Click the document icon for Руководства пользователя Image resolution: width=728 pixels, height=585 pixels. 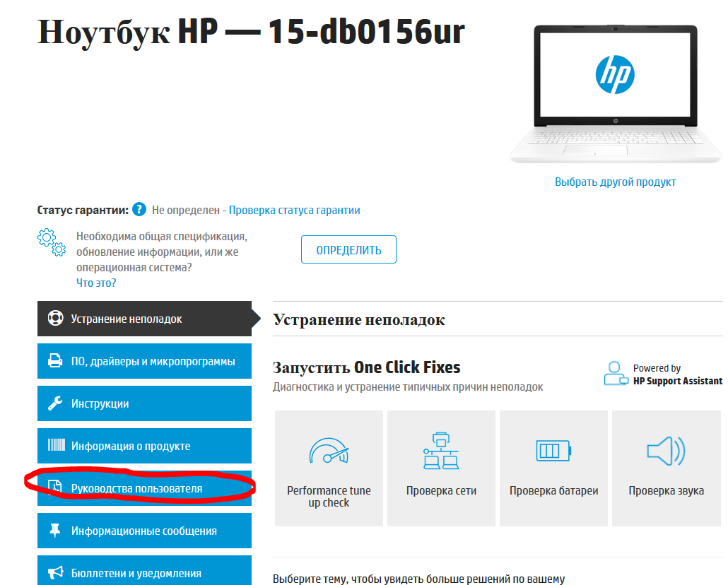coord(55,487)
